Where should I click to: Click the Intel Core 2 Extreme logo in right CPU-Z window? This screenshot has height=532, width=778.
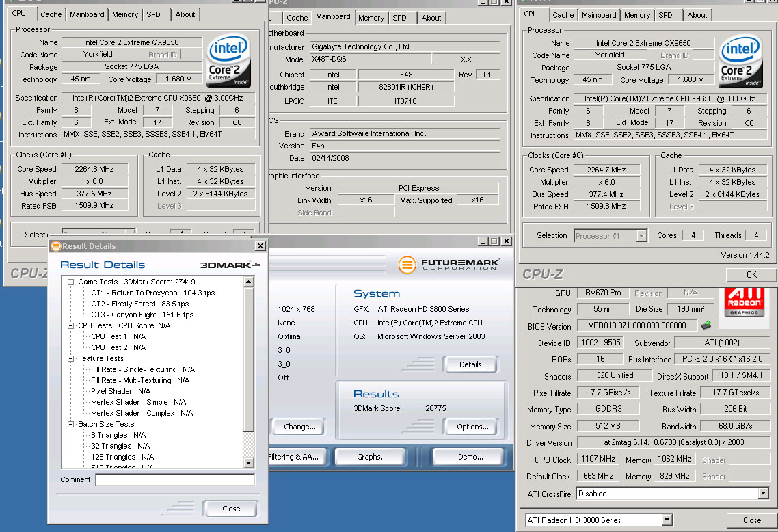pos(740,60)
